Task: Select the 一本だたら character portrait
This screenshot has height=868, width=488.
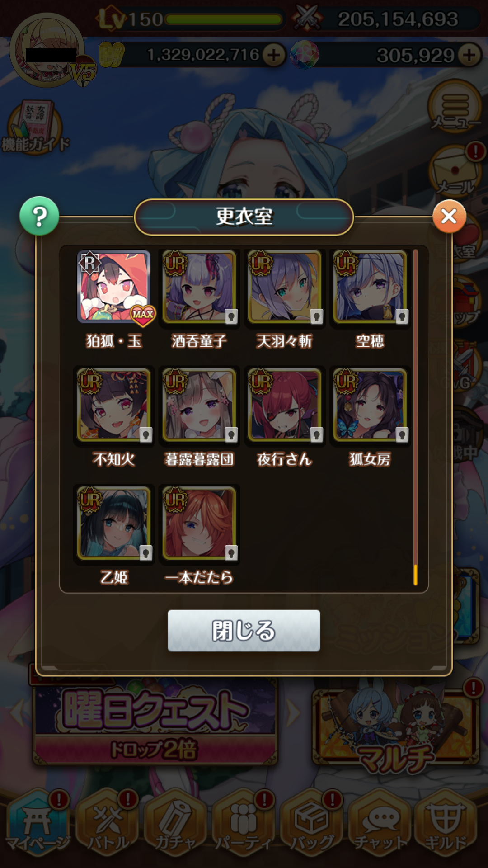Action: (199, 523)
